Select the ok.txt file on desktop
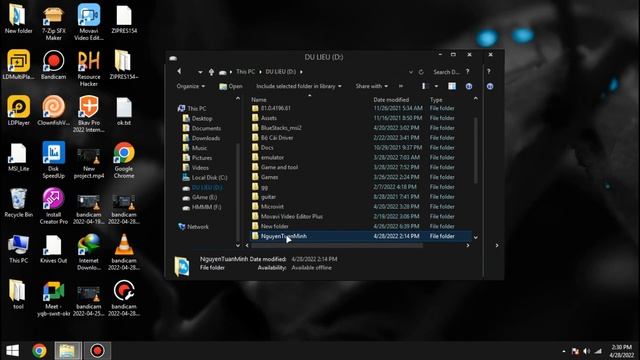The image size is (640, 360). [124, 111]
